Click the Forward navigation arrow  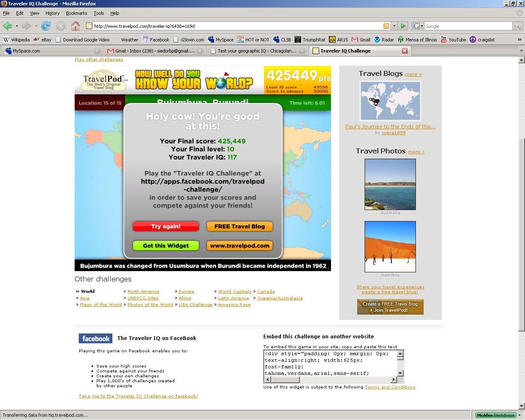point(27,26)
